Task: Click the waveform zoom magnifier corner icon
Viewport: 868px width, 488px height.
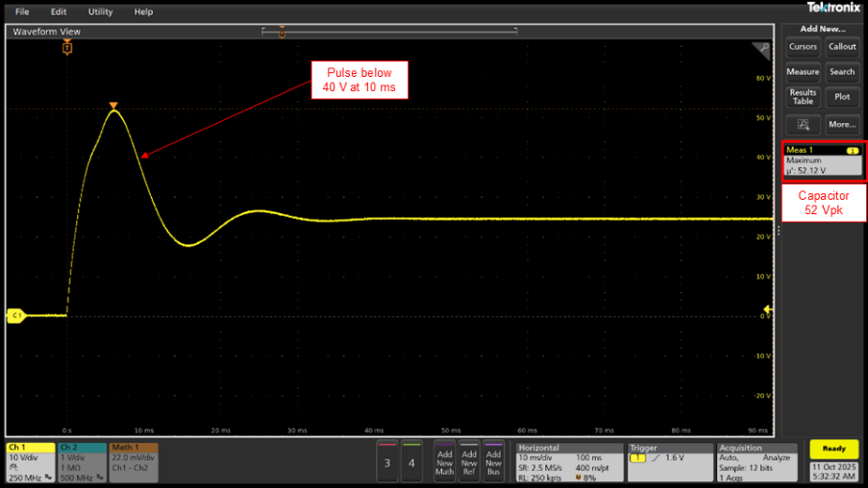Action: (762, 48)
